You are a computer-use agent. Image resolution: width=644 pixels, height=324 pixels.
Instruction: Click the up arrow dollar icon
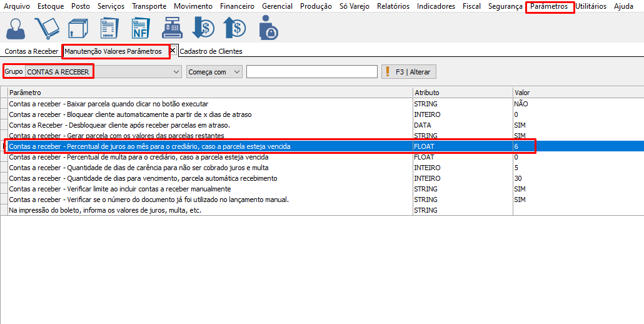coord(234,28)
